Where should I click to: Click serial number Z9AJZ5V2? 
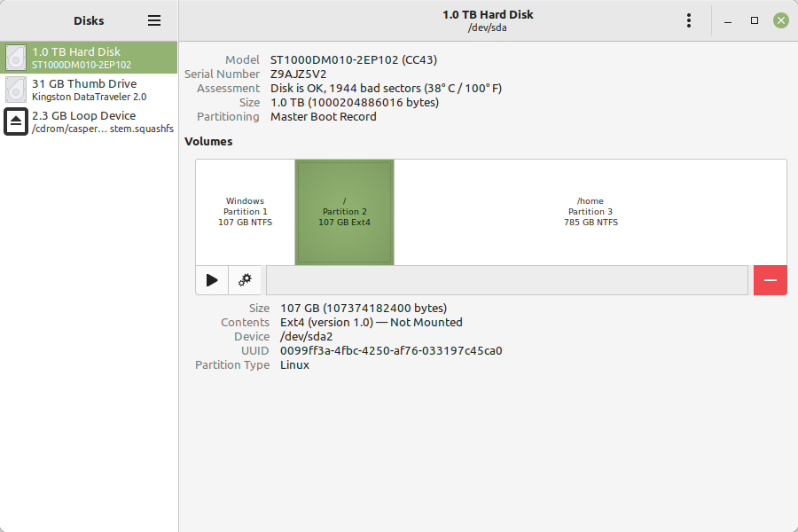click(x=298, y=74)
